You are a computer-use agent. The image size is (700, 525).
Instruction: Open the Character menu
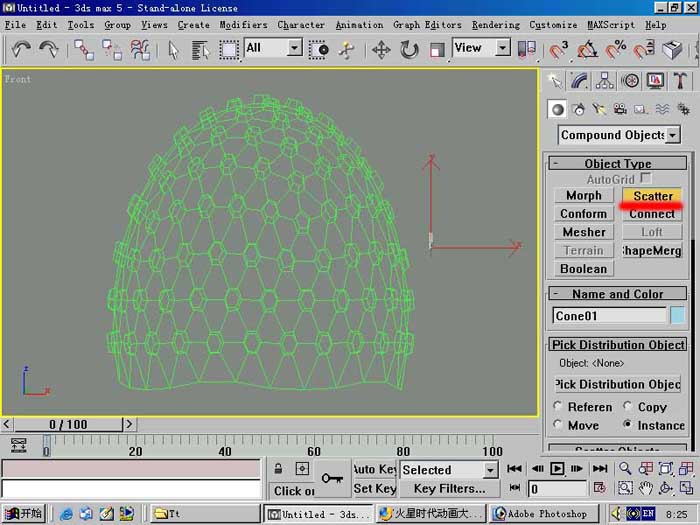coord(301,25)
